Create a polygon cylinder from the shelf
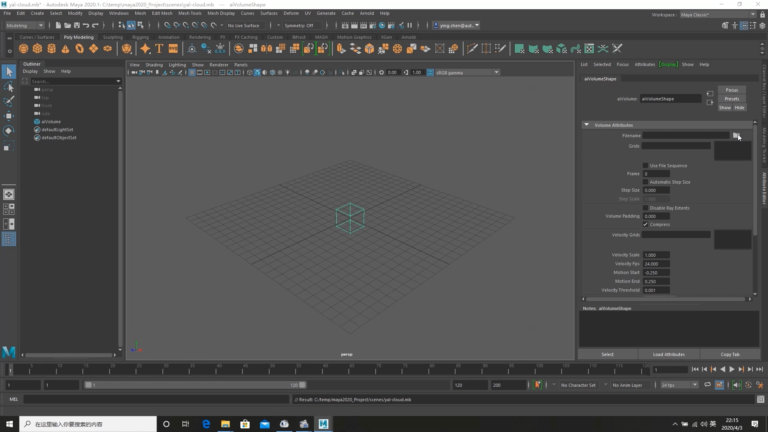This screenshot has width=768, height=432. pos(51,48)
